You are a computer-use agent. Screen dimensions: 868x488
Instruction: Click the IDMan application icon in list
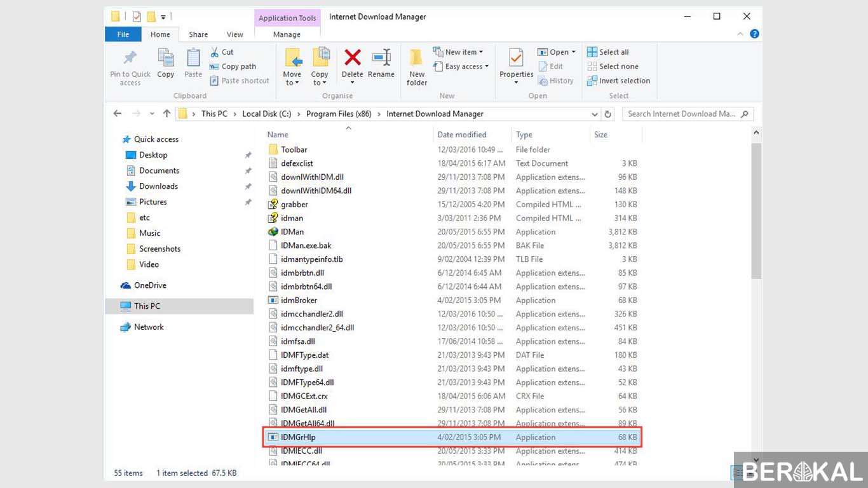click(x=273, y=232)
